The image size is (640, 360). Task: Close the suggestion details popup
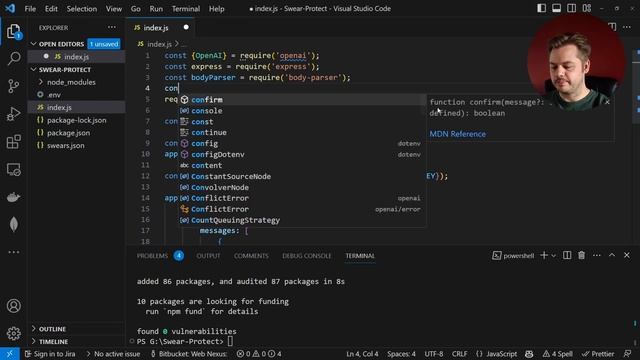pos(607,102)
